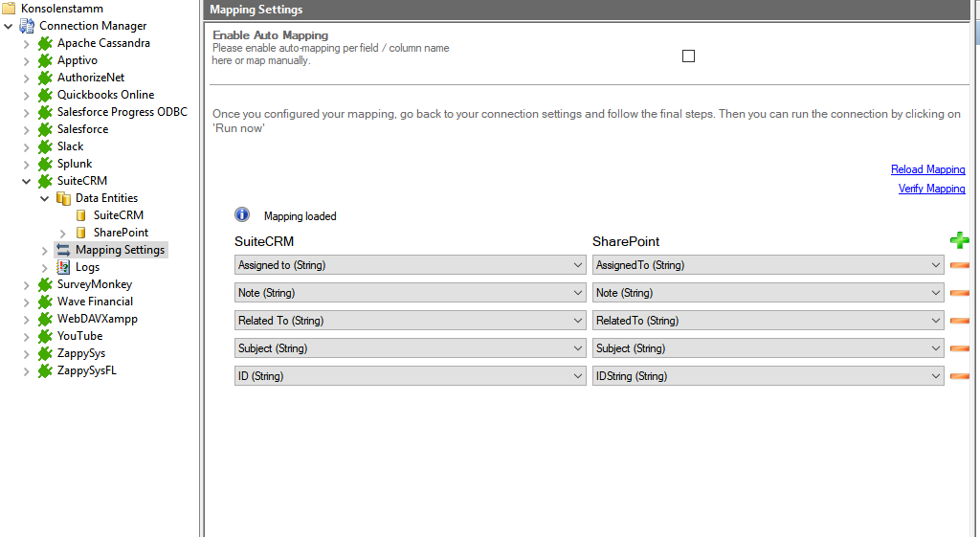Image resolution: width=980 pixels, height=537 pixels.
Task: Open the SharePoint IDString dropdown
Action: 935,376
